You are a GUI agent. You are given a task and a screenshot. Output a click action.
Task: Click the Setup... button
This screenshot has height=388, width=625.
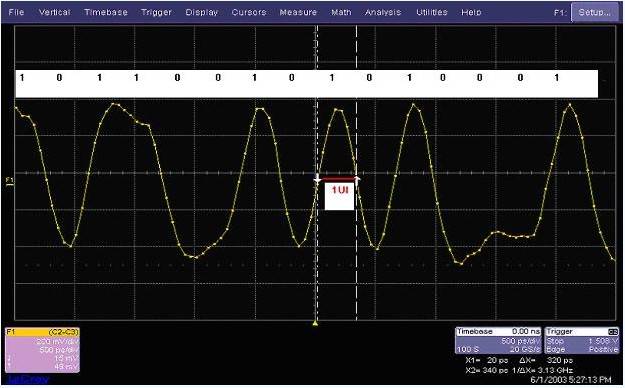pyautogui.click(x=594, y=12)
